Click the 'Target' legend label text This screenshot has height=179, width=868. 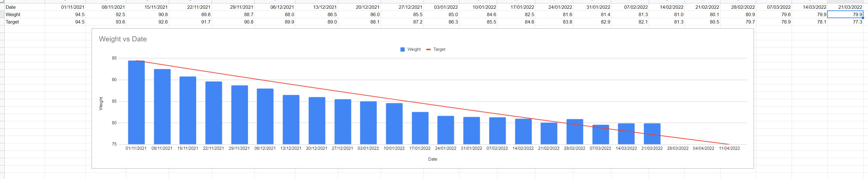pyautogui.click(x=439, y=50)
